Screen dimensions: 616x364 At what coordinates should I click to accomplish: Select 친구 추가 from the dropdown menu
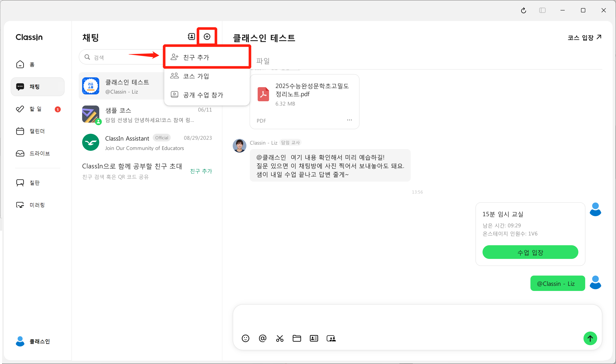[207, 57]
